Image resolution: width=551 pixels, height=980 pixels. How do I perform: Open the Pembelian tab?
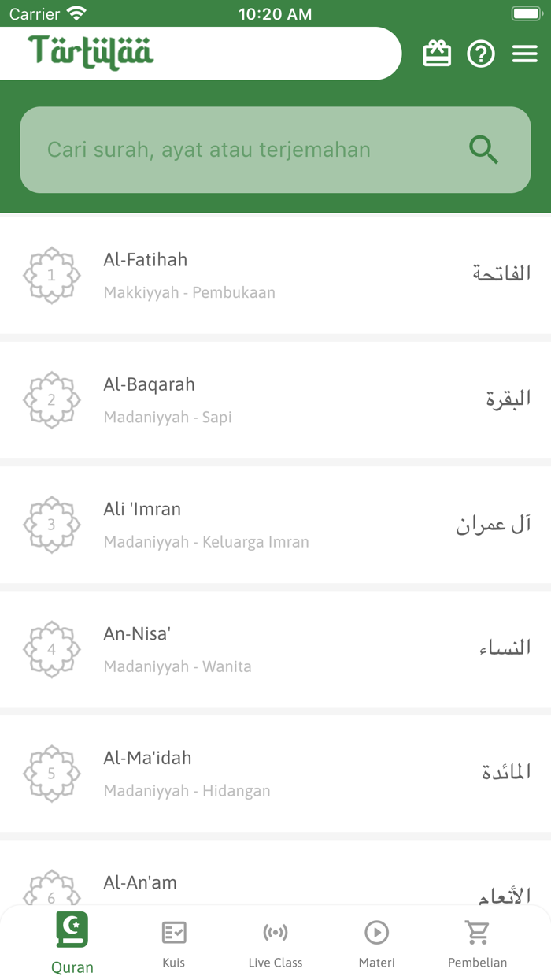click(x=477, y=943)
